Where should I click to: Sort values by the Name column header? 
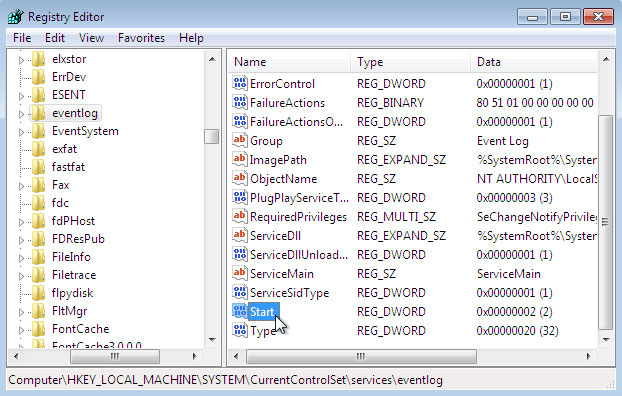click(x=290, y=62)
